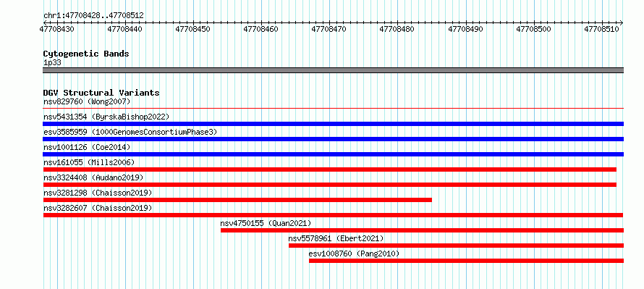Click the red bar under nsv4750155
The width and height of the screenshot is (644, 289).
[x=422, y=230]
